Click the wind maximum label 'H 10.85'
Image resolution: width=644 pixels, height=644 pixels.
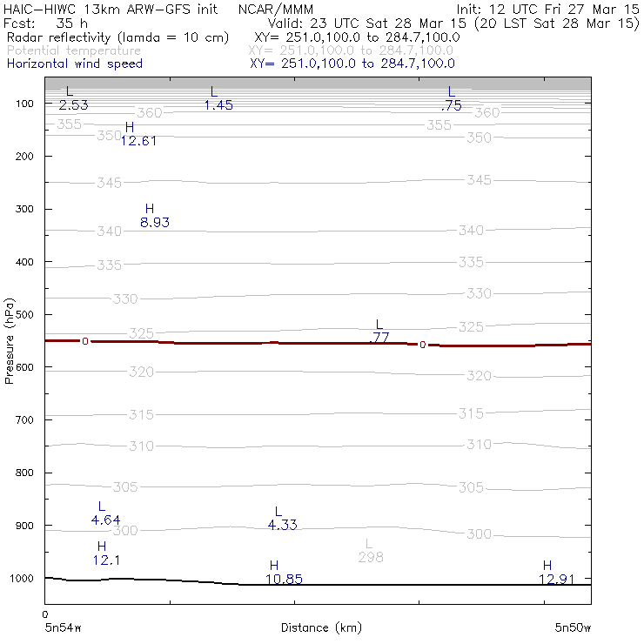pyautogui.click(x=284, y=573)
